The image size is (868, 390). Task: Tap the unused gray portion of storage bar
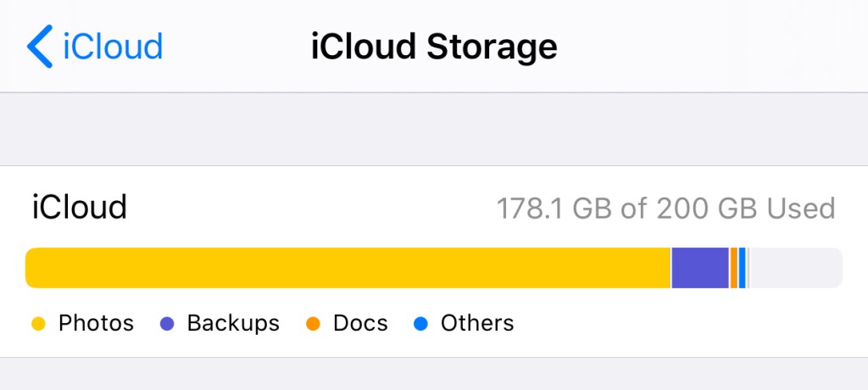(x=795, y=268)
